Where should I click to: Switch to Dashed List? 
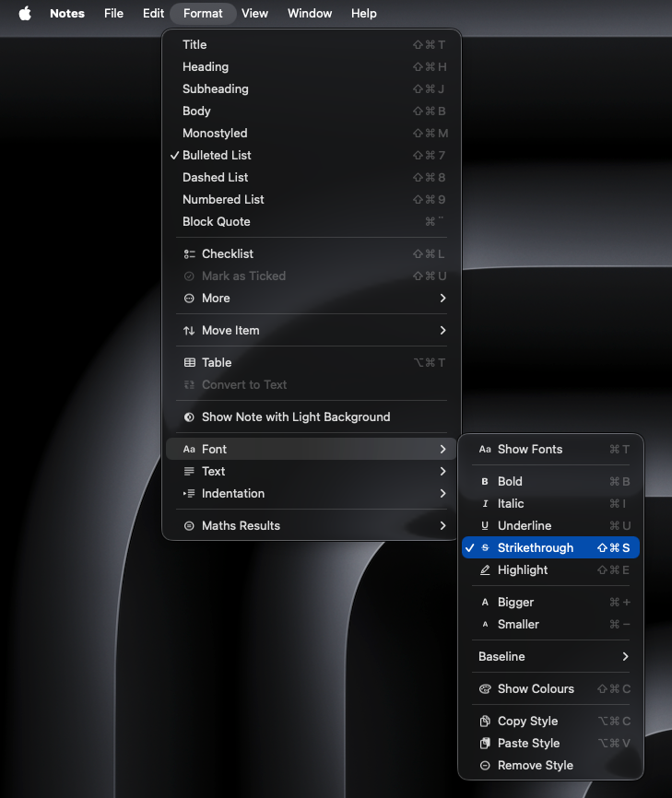(311, 178)
